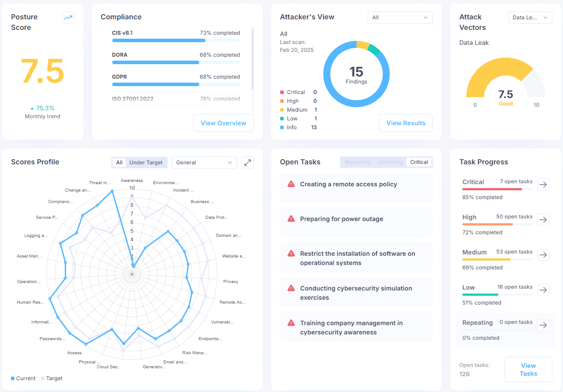Click the DORA compliance progress bar
563x392 pixels.
176,62
